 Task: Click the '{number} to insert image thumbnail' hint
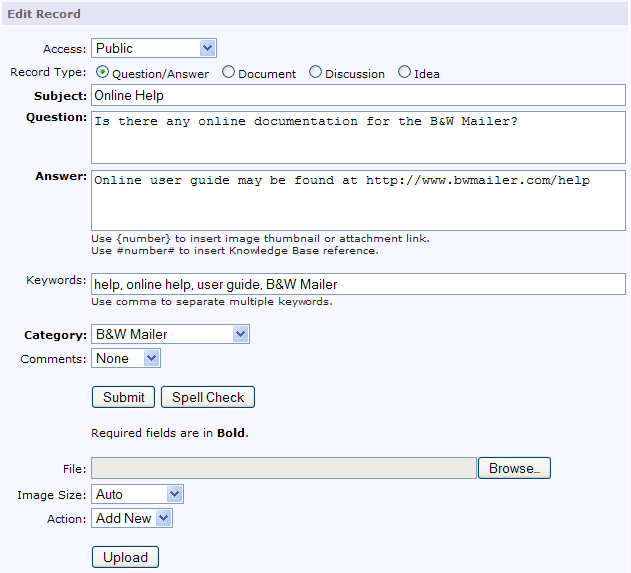260,239
